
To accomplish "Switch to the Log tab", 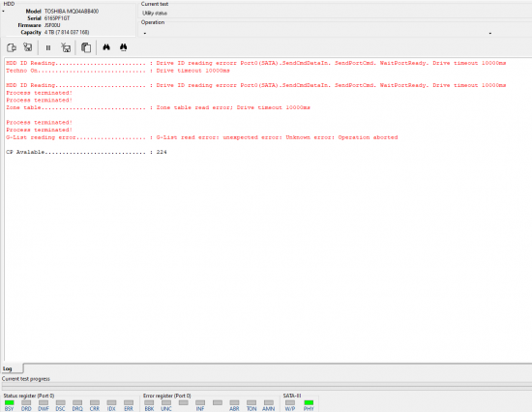I will coord(12,368).
